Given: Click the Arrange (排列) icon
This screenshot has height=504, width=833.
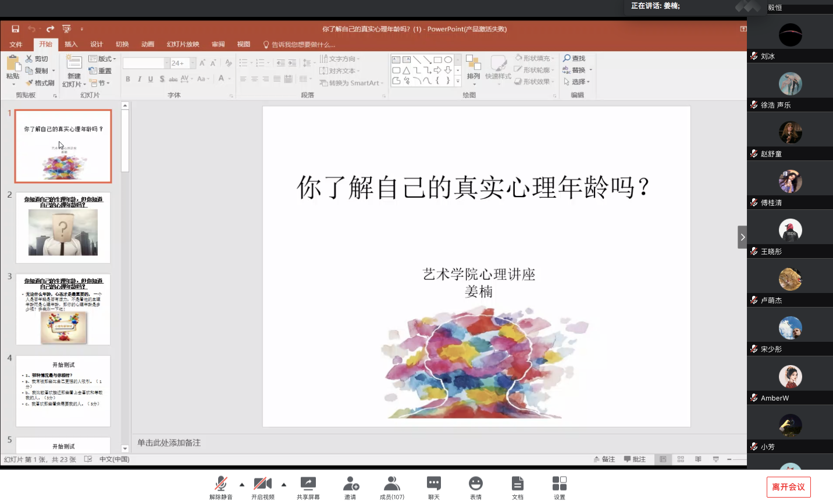Looking at the screenshot, I should [x=474, y=63].
